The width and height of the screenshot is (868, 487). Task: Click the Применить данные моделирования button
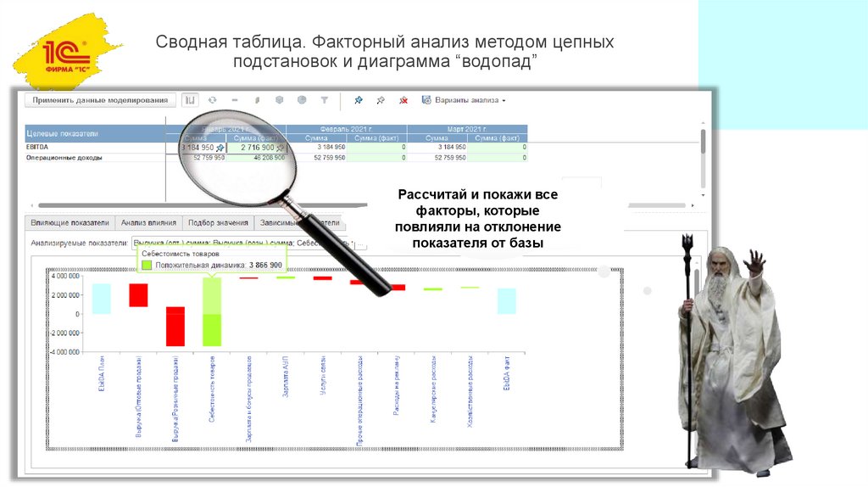pos(100,100)
